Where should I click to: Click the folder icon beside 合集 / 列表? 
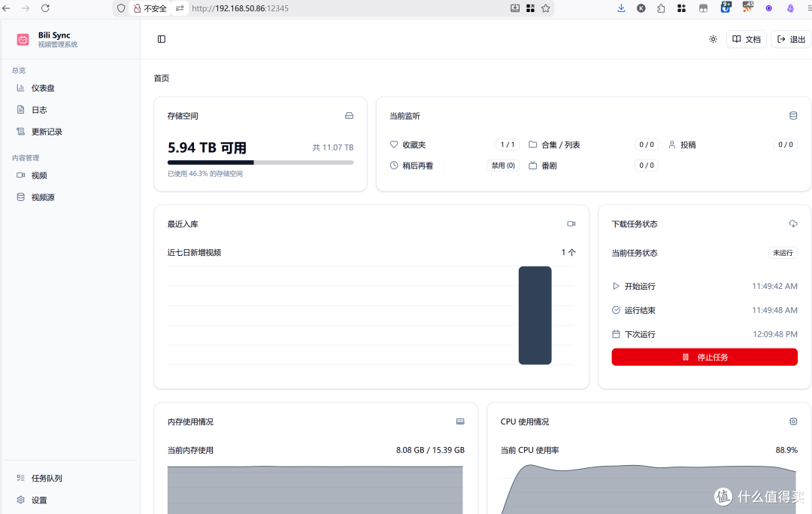click(x=532, y=144)
